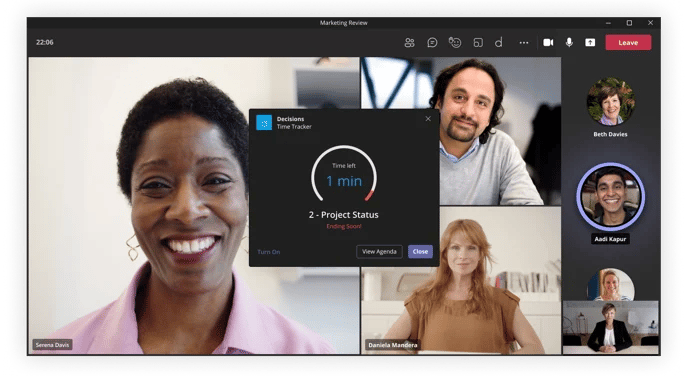Click the purple Close button
The height and width of the screenshot is (376, 688).
click(420, 251)
